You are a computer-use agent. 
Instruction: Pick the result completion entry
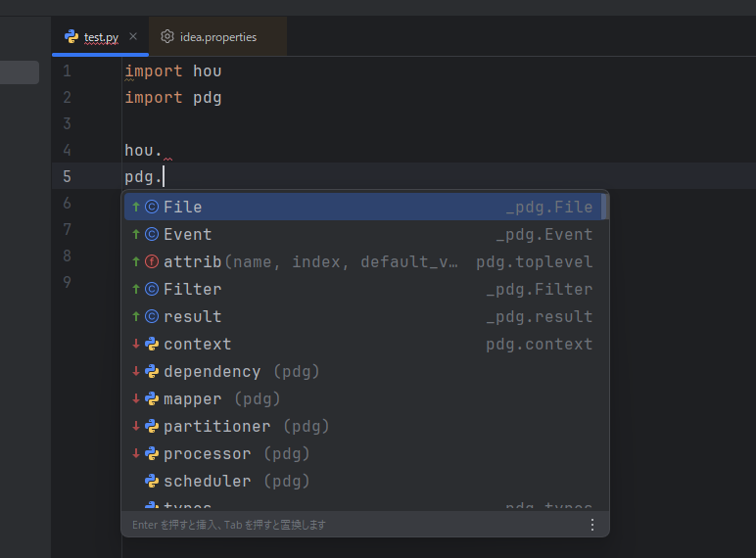pyautogui.click(x=193, y=316)
